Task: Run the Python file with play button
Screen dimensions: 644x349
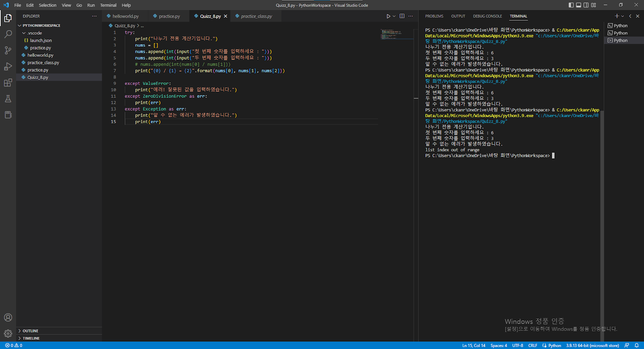Action: [388, 16]
